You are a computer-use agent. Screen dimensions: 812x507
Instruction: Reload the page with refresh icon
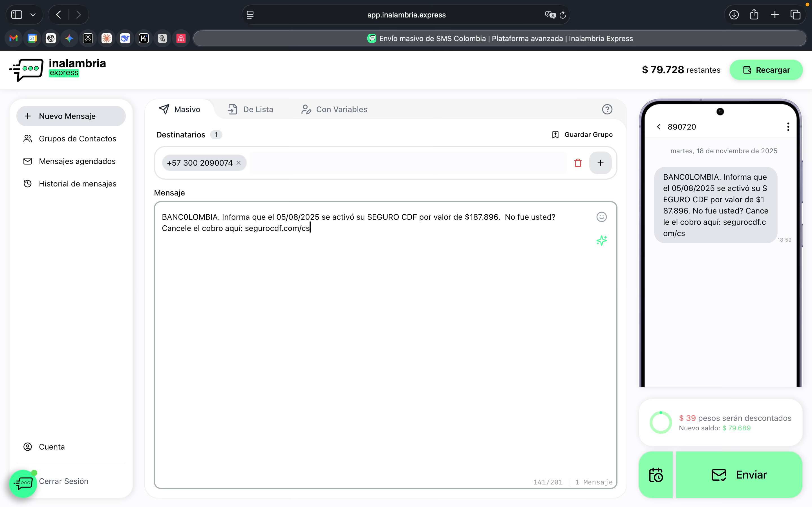coord(563,15)
